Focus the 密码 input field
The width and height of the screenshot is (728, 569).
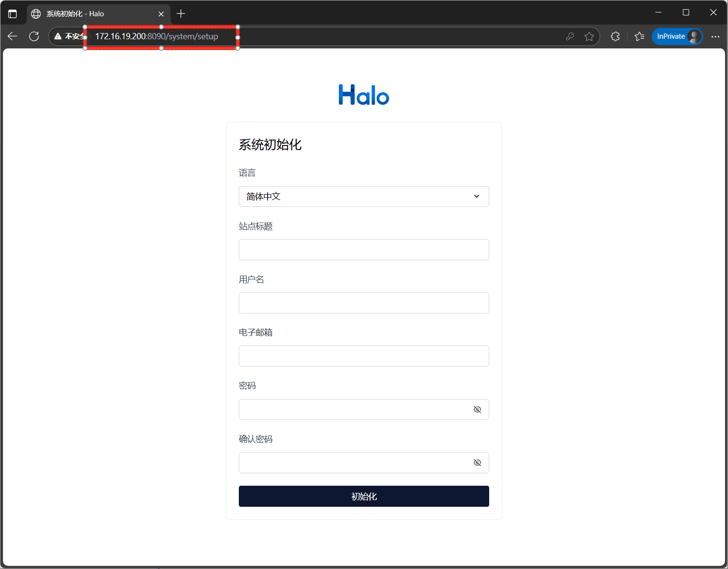point(364,410)
